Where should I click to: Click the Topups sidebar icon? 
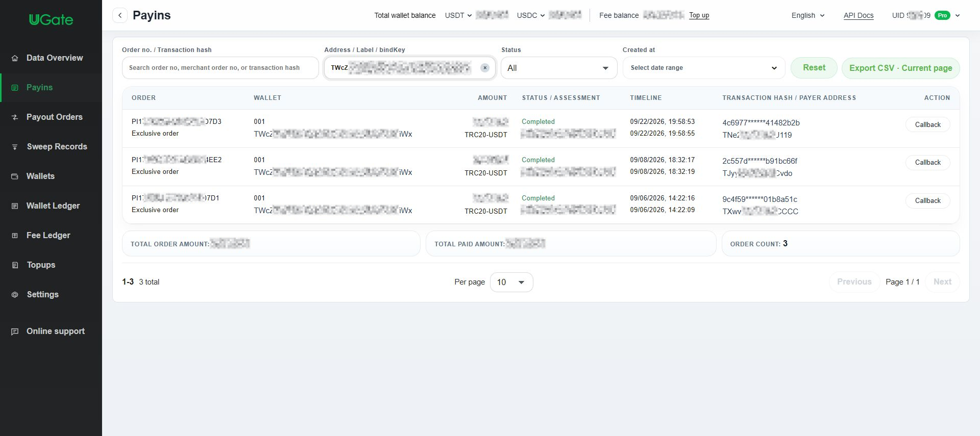pos(15,265)
